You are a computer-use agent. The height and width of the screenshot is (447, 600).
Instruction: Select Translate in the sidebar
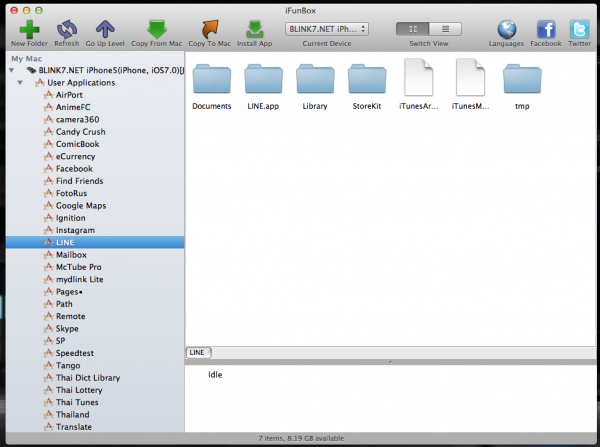coord(95,427)
